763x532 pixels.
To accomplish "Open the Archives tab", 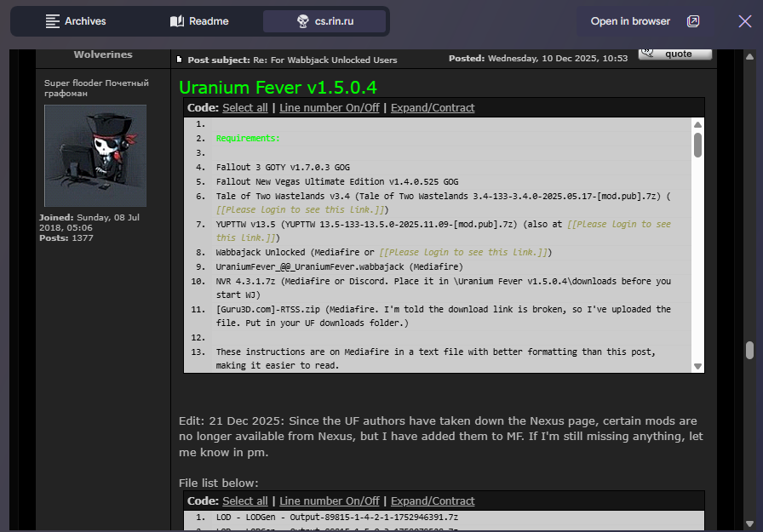I will click(x=76, y=21).
